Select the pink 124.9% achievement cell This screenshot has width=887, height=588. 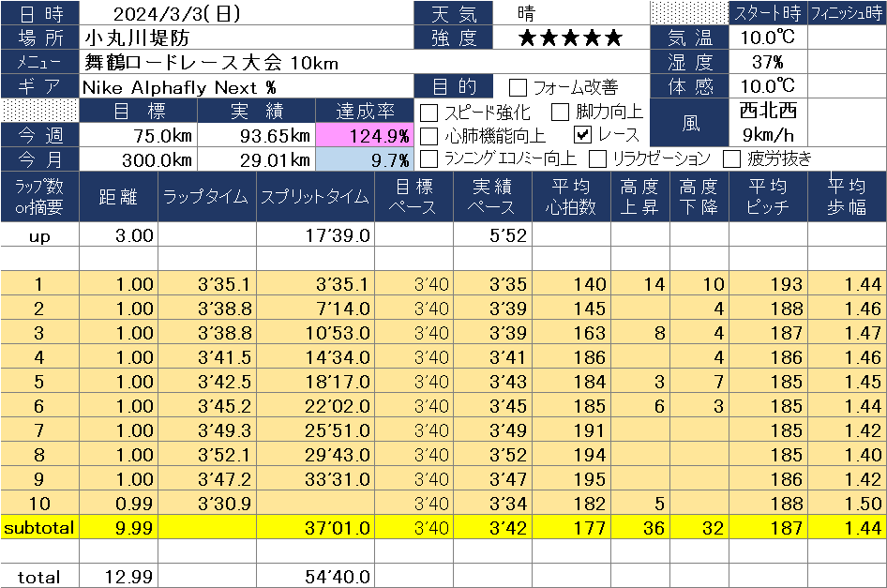point(364,136)
